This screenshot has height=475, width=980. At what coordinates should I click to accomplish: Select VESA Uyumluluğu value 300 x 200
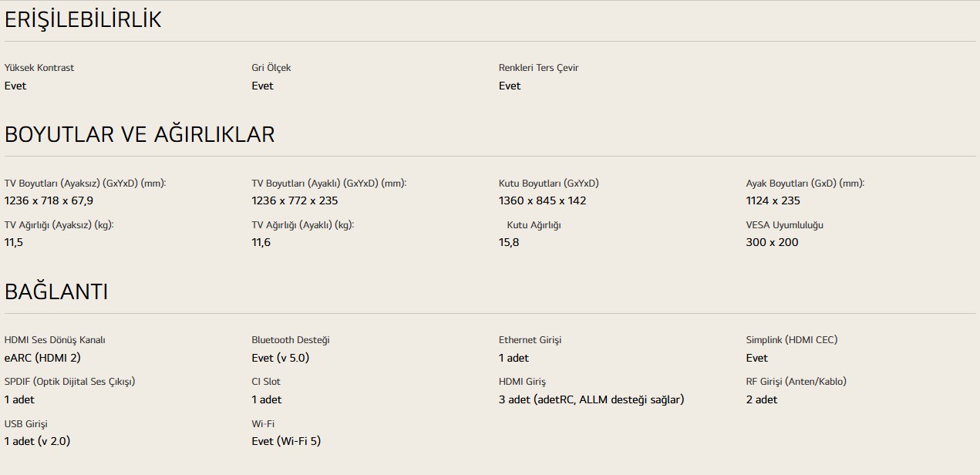(x=772, y=242)
